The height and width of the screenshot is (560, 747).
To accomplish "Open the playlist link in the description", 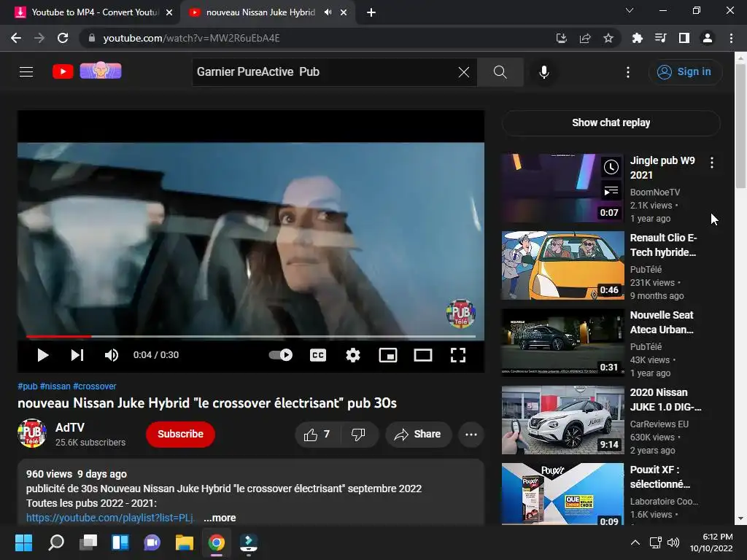I will pos(110,518).
